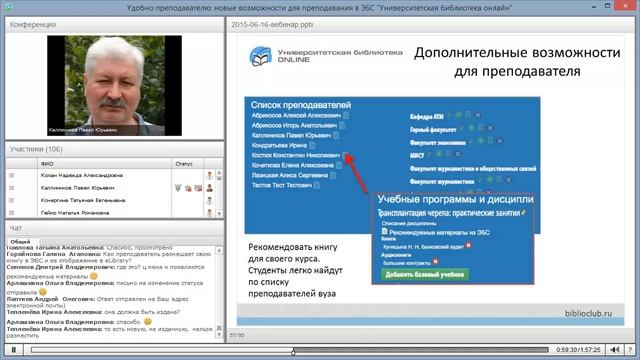Screen dimensions: 640x360
Task: Click edit pencil beside Трансплантация черепа title
Action: [x=524, y=212]
